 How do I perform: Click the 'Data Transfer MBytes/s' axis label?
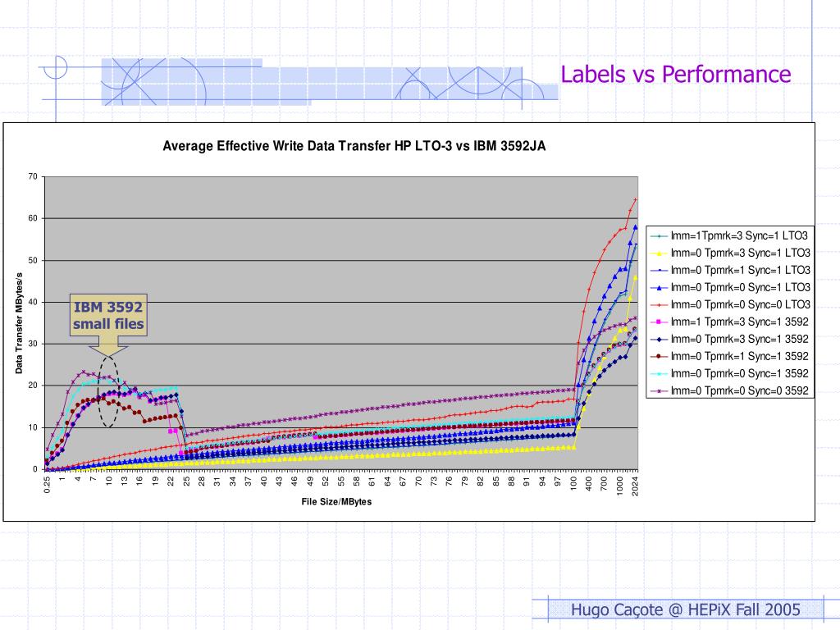click(19, 323)
